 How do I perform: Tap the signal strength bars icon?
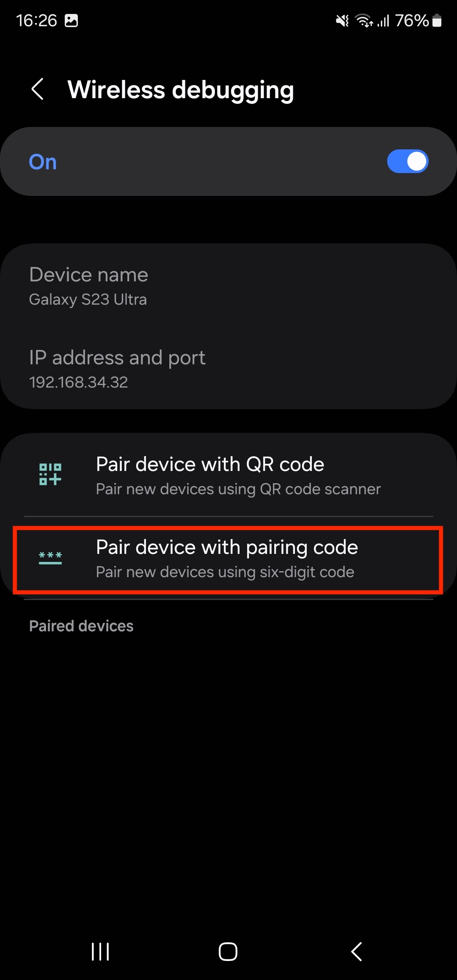click(383, 20)
